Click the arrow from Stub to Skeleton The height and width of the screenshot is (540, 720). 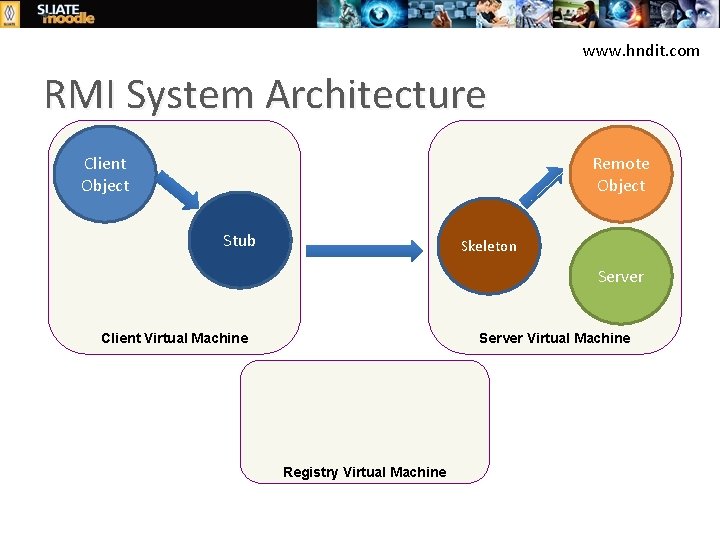tap(365, 251)
